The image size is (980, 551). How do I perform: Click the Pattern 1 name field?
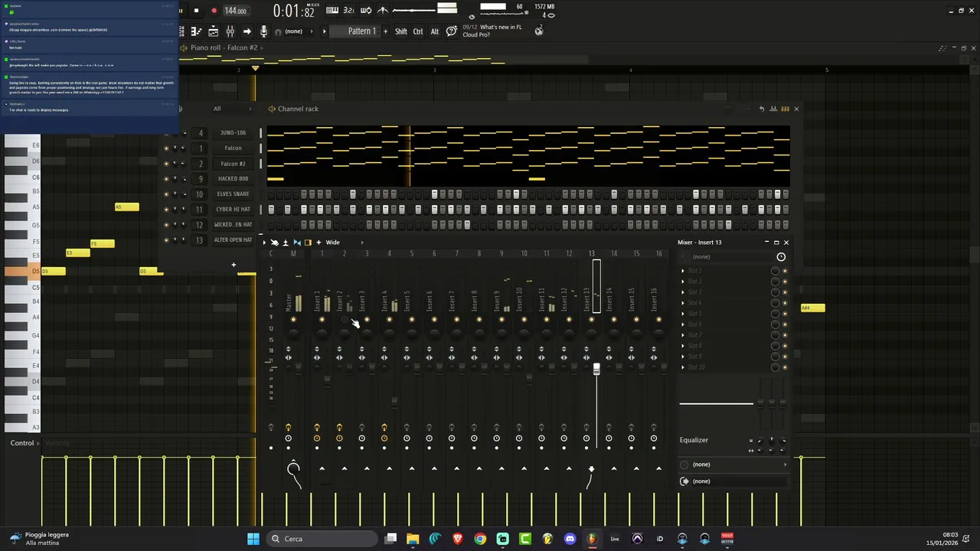[x=354, y=31]
